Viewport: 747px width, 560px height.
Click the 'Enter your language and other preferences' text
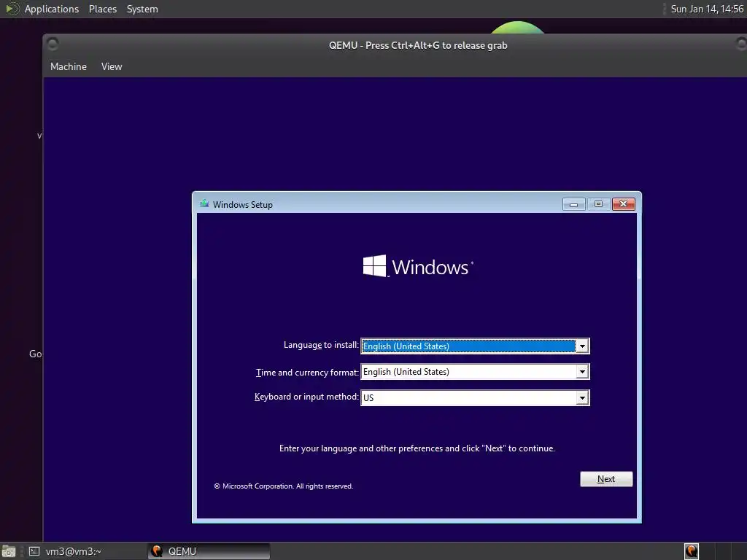click(x=417, y=448)
